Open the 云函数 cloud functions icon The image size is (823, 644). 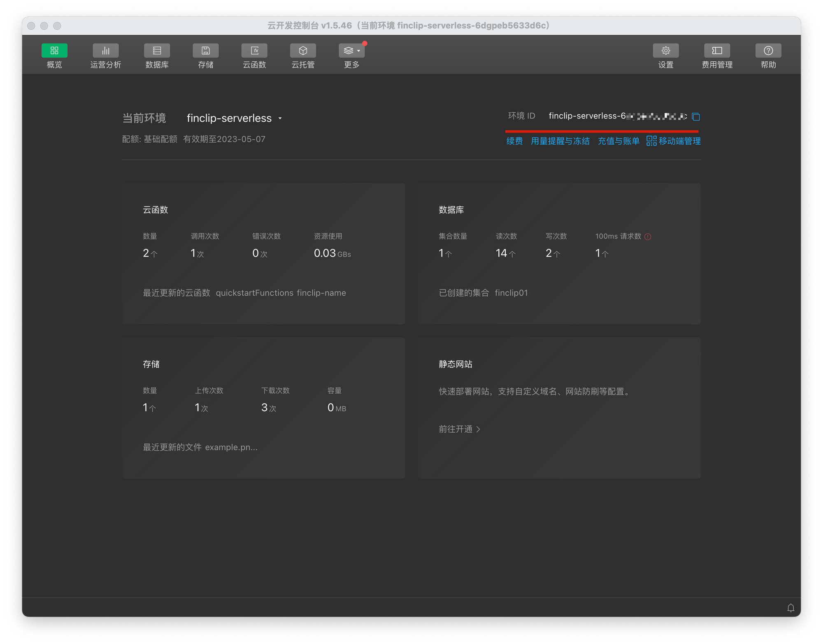[254, 51]
